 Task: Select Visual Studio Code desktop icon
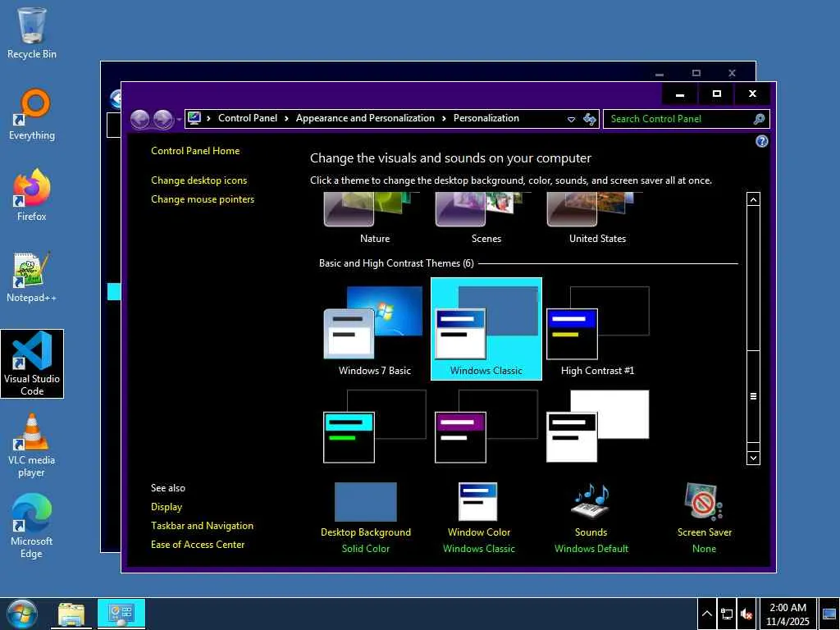(32, 363)
